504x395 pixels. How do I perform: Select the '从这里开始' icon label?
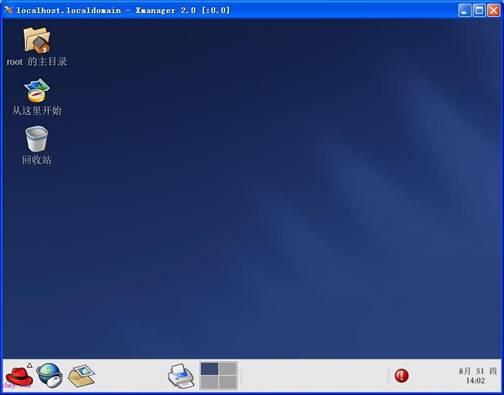point(37,111)
